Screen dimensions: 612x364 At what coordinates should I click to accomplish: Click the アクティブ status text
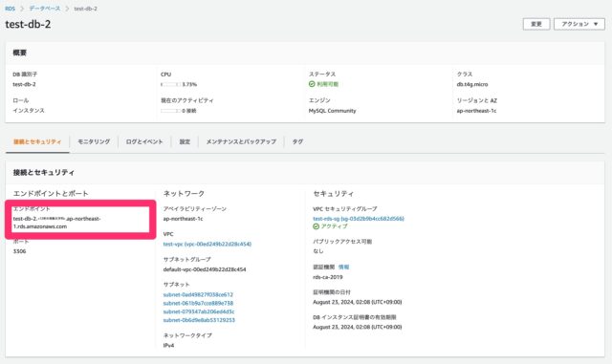(334, 226)
